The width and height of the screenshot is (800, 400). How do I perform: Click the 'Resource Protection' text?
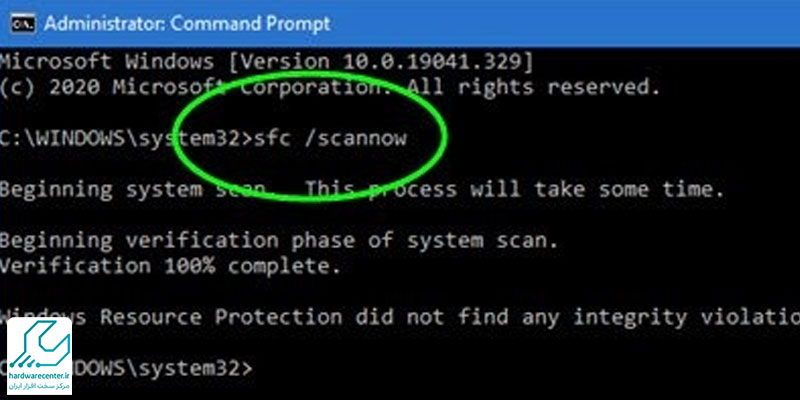tap(221, 317)
